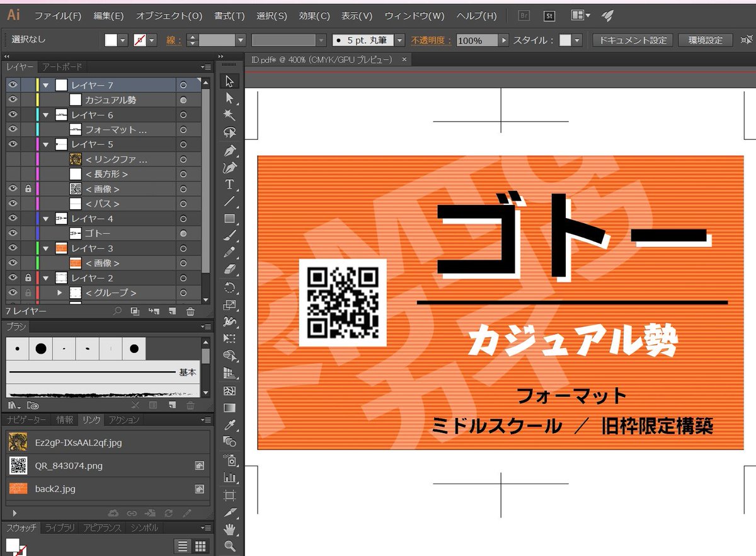Switch to the アートボード tab
The image size is (756, 556).
coord(62,67)
